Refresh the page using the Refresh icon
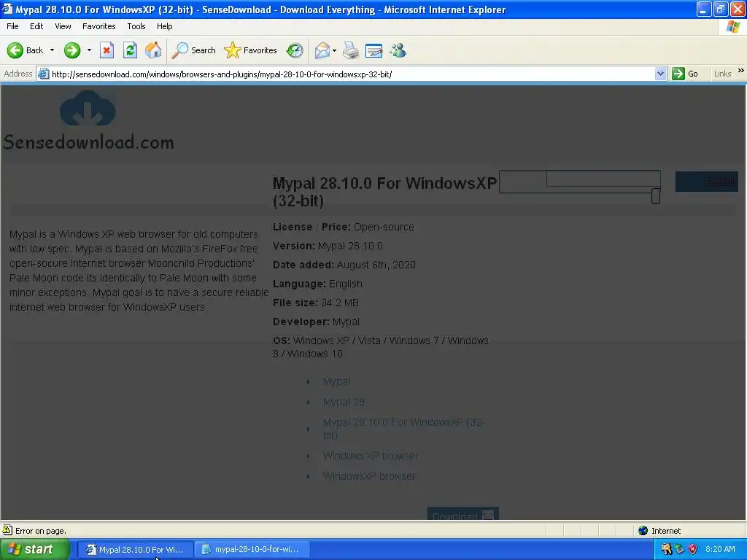Viewport: 747px width, 560px height. pos(130,50)
